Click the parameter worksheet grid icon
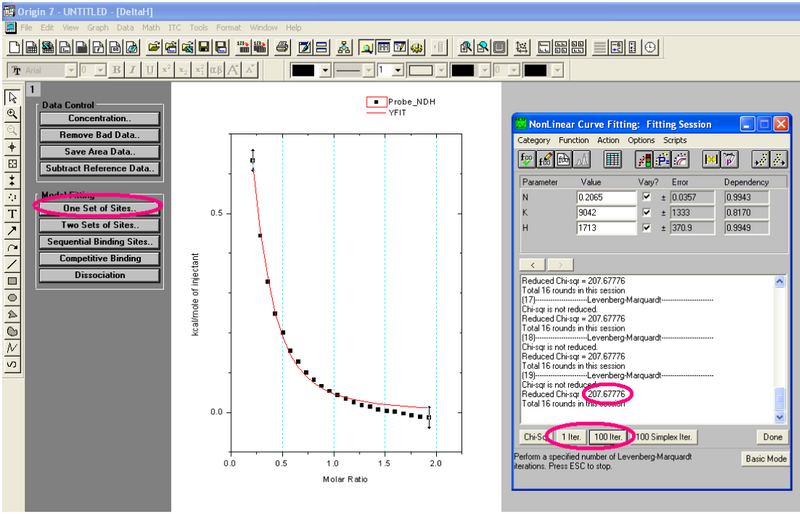This screenshot has height=514, width=800. click(612, 160)
